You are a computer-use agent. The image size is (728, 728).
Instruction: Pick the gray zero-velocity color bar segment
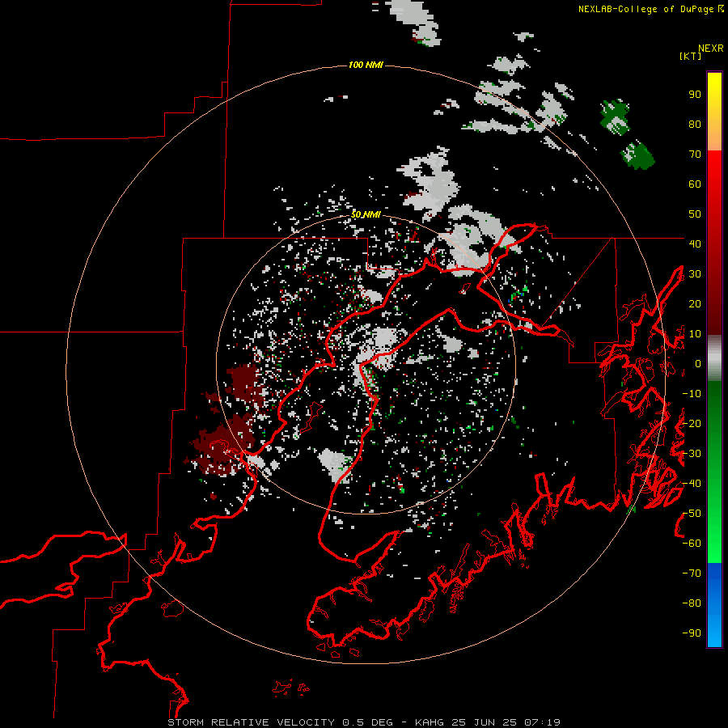[x=714, y=358]
